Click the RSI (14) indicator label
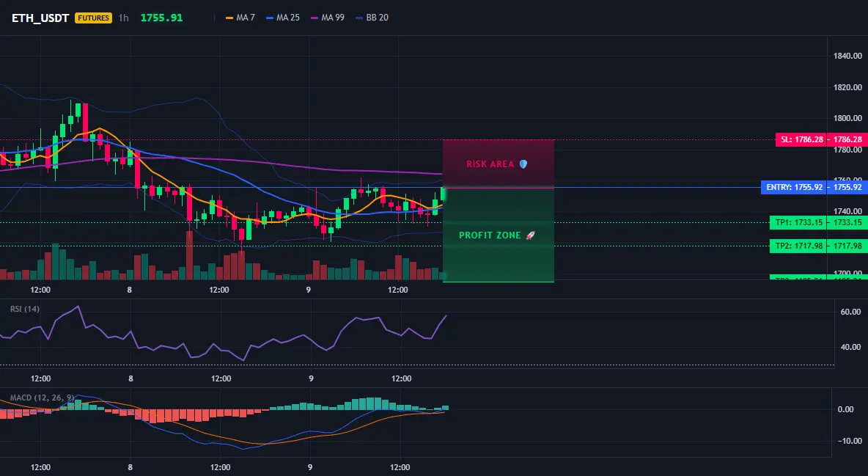Viewport: 868px width, 476px height. 25,309
